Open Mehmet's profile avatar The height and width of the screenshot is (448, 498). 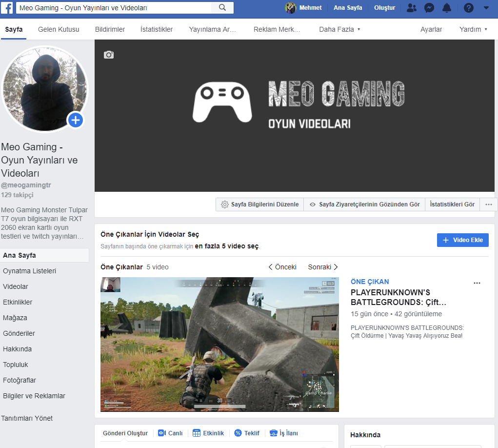tap(290, 8)
